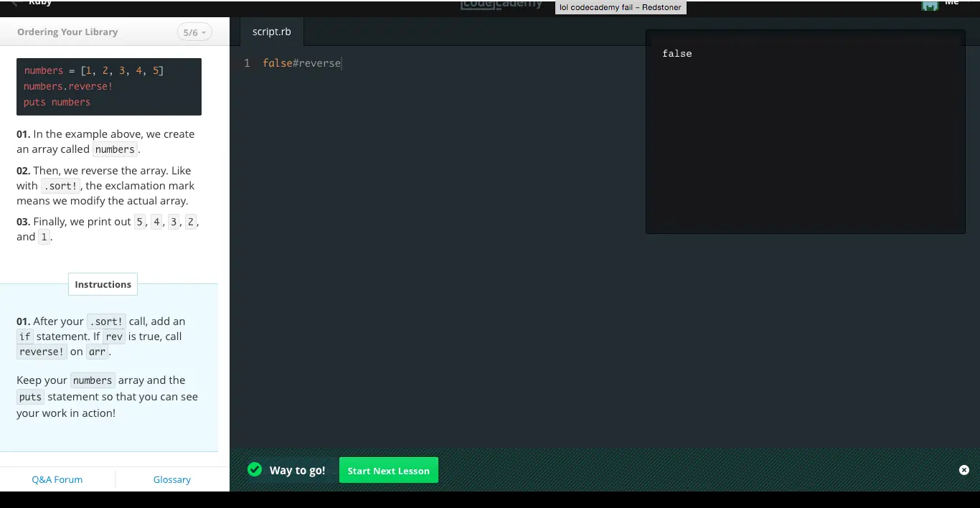Open the Me account menu
The image size is (980, 508).
[952, 4]
